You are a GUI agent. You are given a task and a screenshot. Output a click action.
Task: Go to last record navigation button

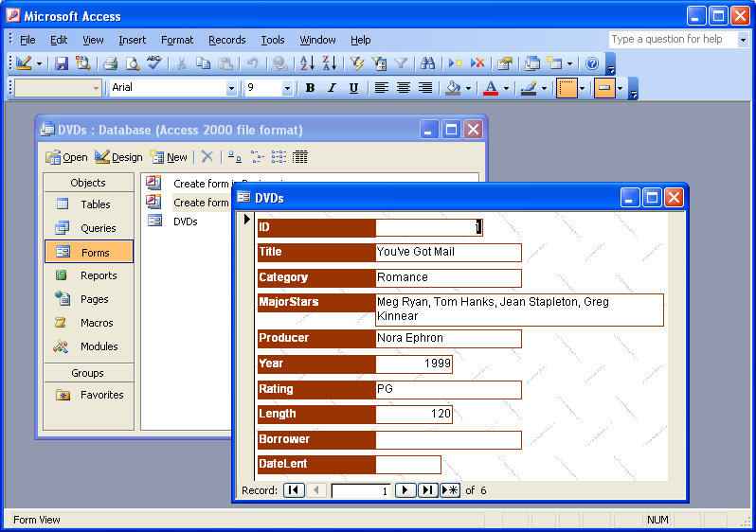(x=427, y=490)
